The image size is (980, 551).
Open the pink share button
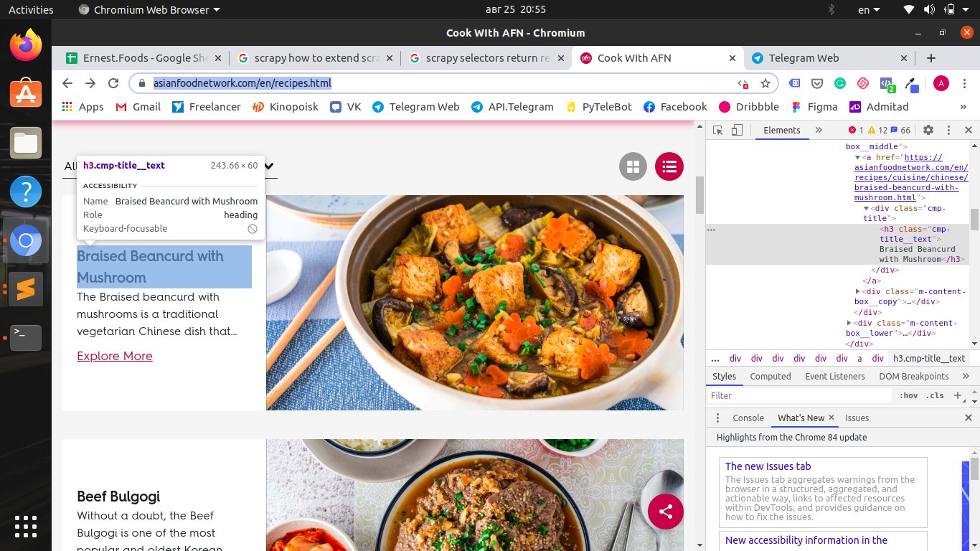point(665,511)
